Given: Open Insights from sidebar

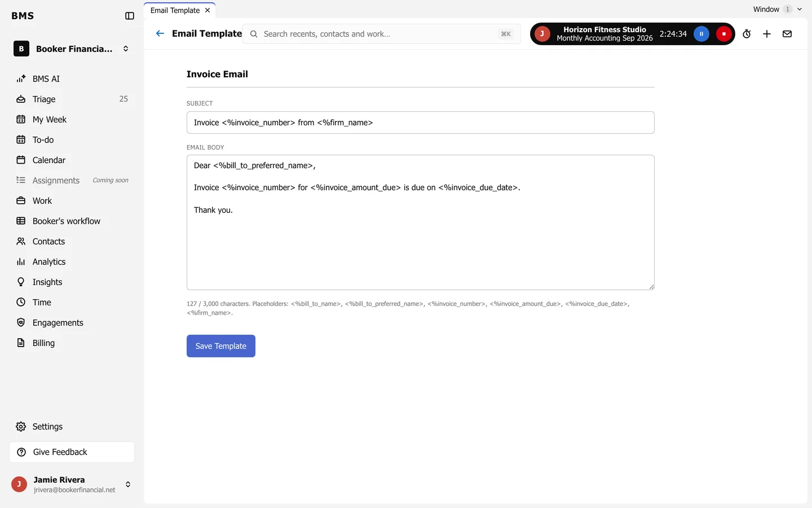Looking at the screenshot, I should (x=72, y=282).
